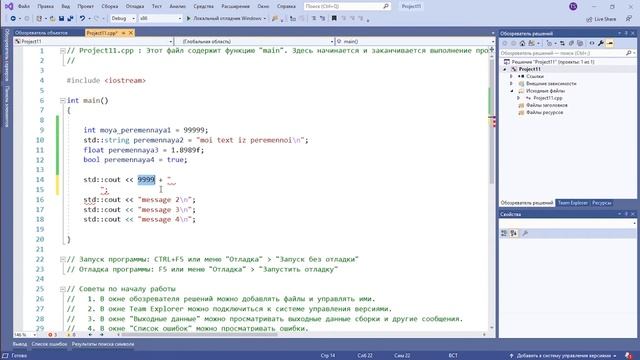640x360 pixels.
Task: Click Alphabetical sort icon in Properties panel
Action: tap(513, 233)
